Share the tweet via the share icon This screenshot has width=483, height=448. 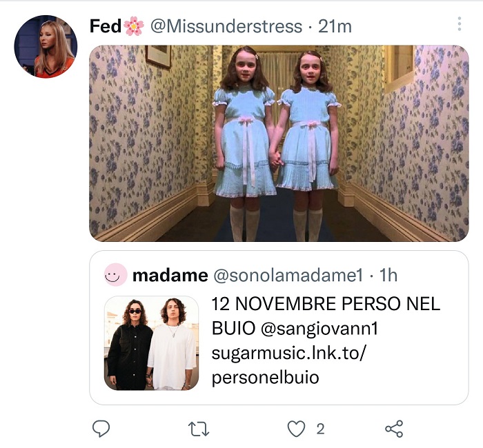click(394, 429)
